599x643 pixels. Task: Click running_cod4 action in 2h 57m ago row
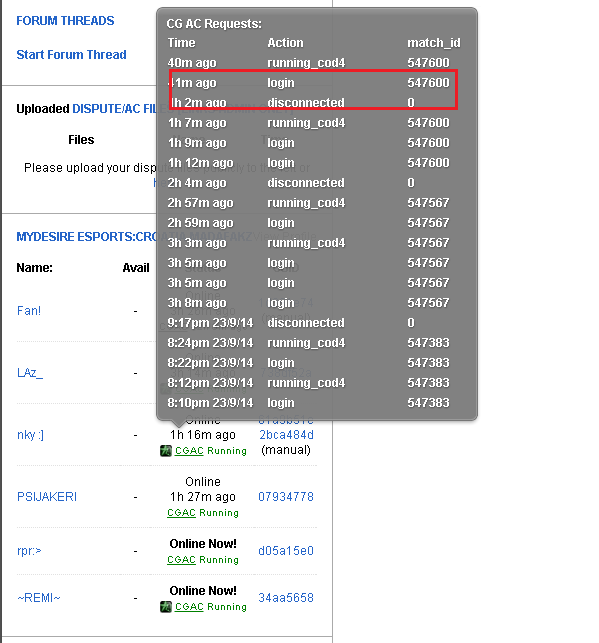click(x=306, y=203)
